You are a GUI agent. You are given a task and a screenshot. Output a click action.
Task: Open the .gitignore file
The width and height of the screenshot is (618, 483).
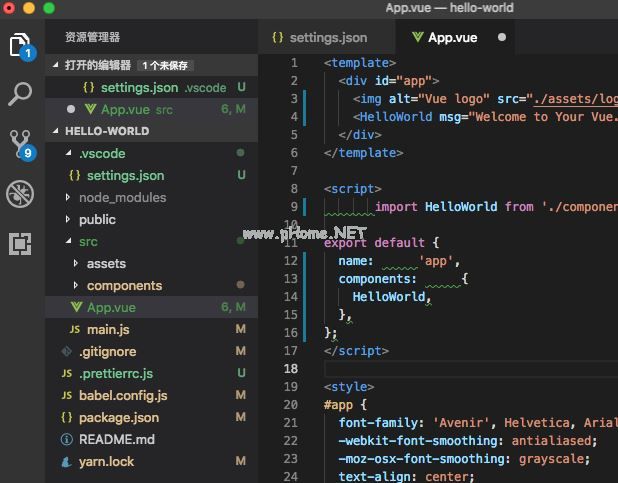(152, 351)
